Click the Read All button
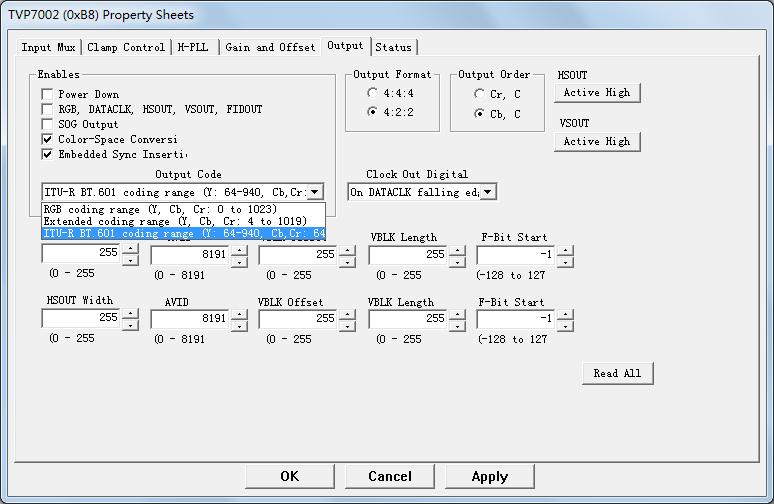The height and width of the screenshot is (504, 774). click(618, 373)
